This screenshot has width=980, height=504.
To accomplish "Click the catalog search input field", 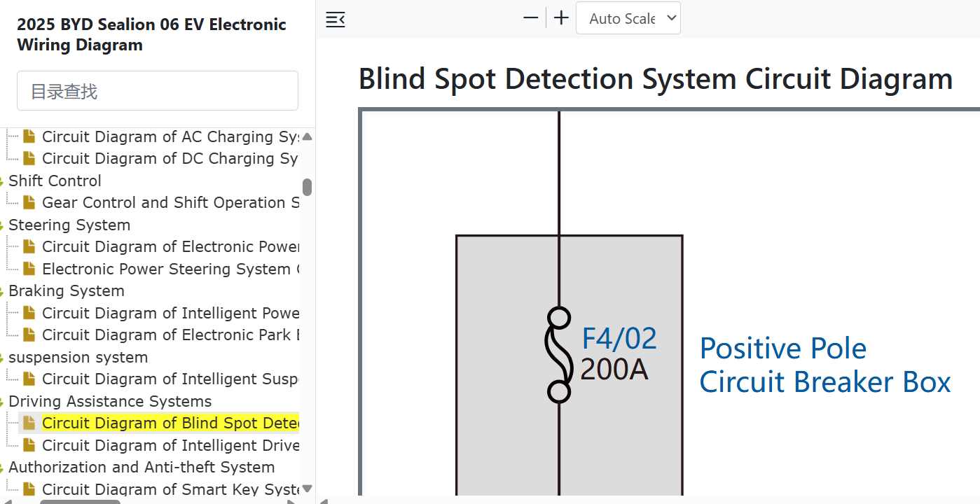I will [x=158, y=90].
